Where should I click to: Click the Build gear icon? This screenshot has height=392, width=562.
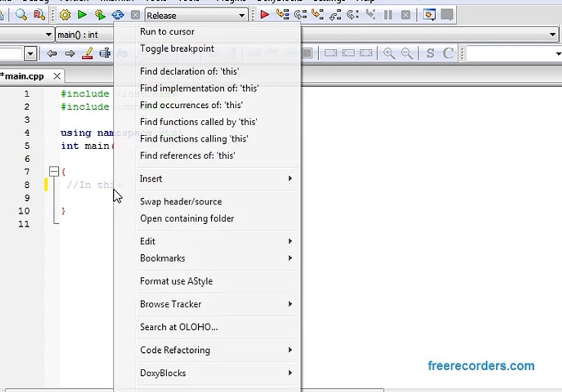click(x=65, y=15)
